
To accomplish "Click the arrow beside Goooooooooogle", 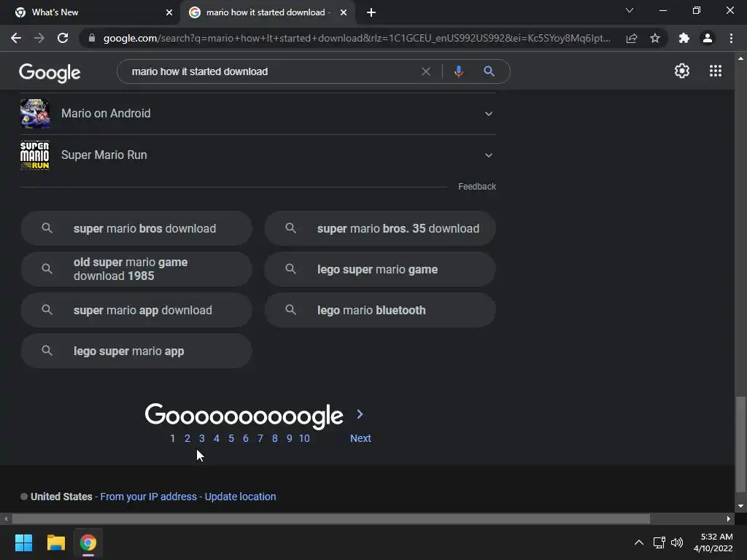I will pos(360,414).
